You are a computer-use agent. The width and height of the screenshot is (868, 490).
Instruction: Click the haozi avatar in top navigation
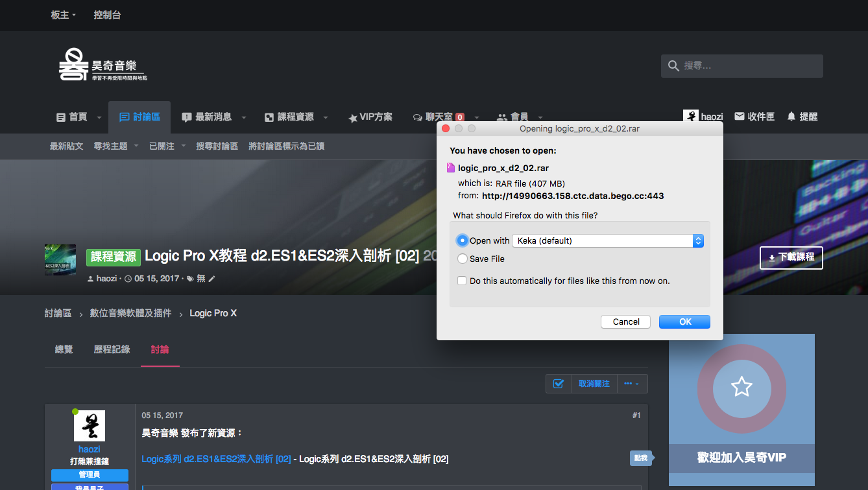690,116
